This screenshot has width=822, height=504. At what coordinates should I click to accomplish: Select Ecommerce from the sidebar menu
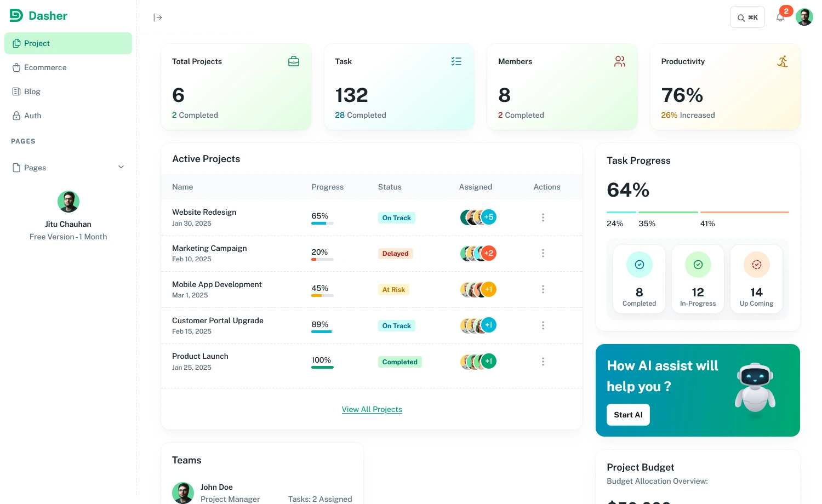(45, 67)
